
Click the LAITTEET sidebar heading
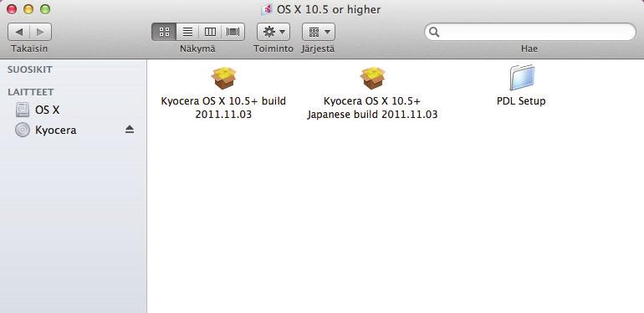pyautogui.click(x=30, y=92)
